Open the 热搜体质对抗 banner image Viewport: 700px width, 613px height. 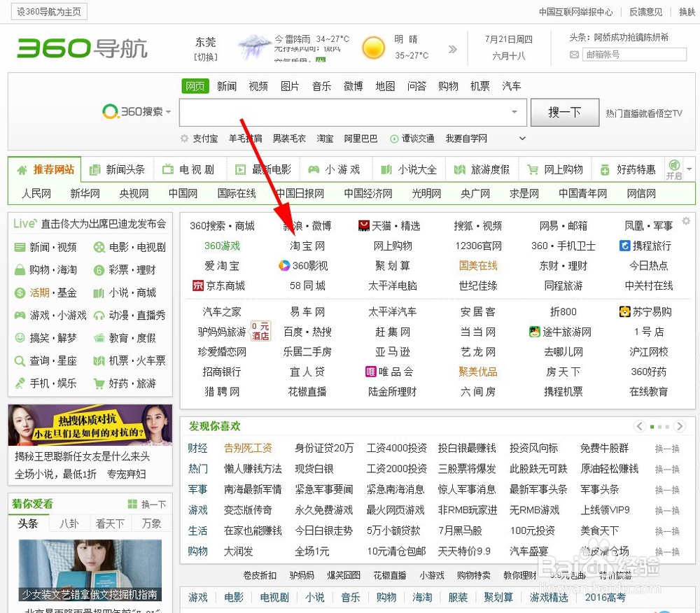click(90, 424)
